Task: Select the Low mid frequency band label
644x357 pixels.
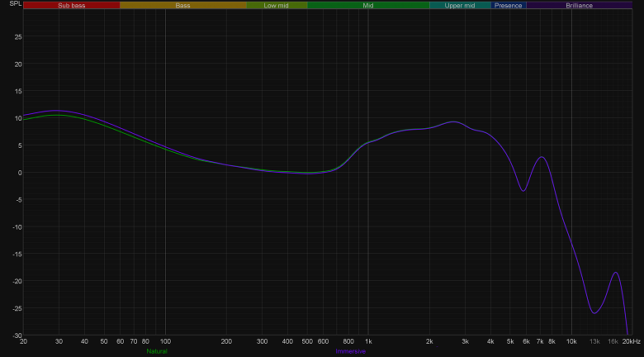Action: (x=277, y=5)
